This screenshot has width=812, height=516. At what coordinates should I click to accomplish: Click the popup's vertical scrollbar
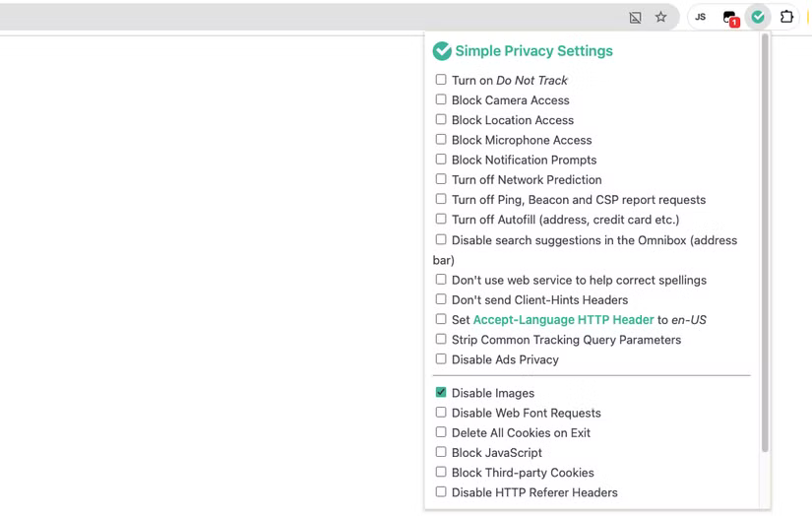tap(765, 246)
